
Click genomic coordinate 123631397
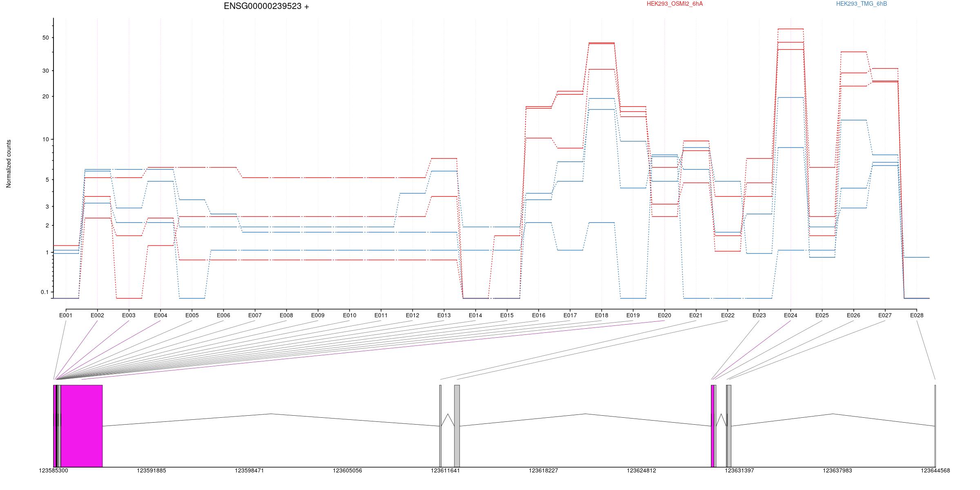pos(739,470)
